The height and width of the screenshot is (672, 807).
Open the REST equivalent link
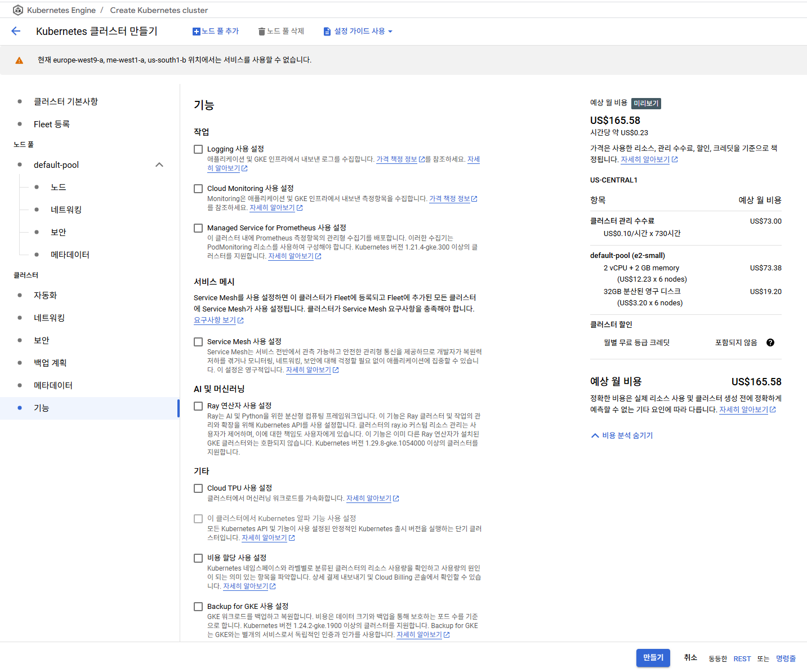click(x=742, y=658)
